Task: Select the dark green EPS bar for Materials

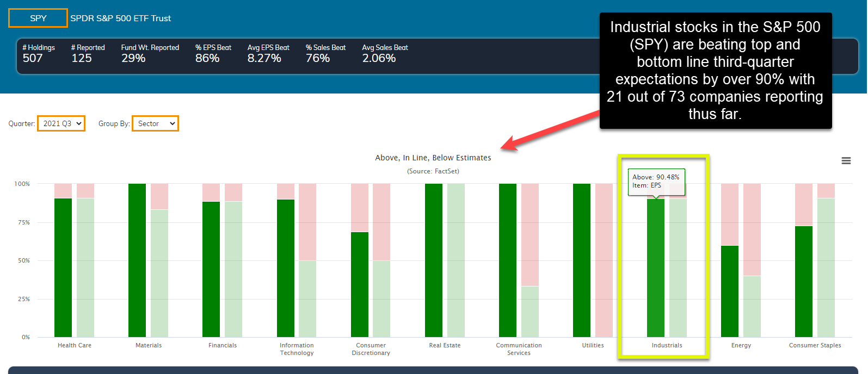Action: (137, 260)
